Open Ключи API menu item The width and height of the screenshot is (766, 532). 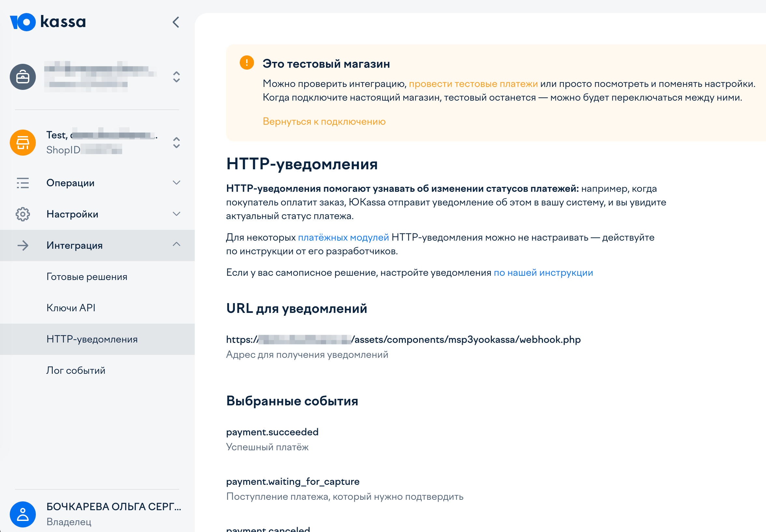(x=71, y=308)
